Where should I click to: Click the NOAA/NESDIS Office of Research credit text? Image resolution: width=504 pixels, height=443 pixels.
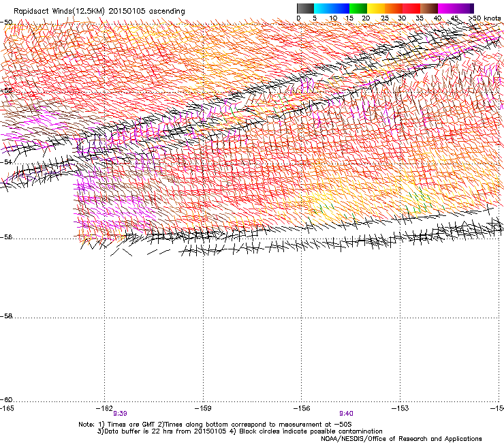(x=401, y=439)
